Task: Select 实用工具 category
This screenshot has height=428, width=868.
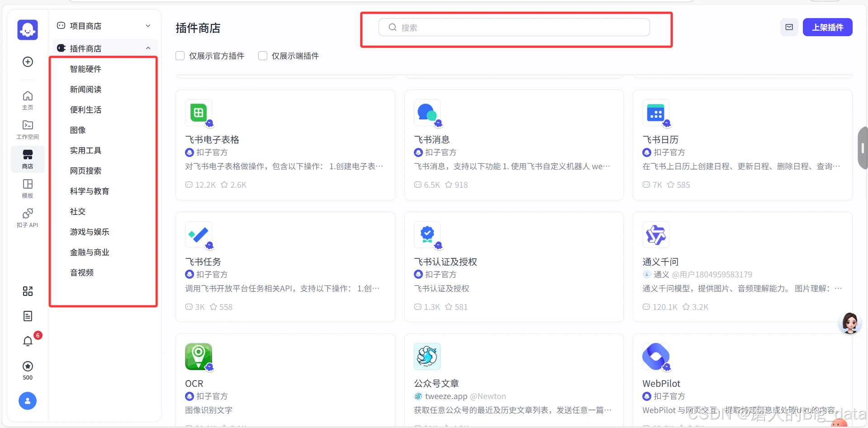Action: pos(85,150)
